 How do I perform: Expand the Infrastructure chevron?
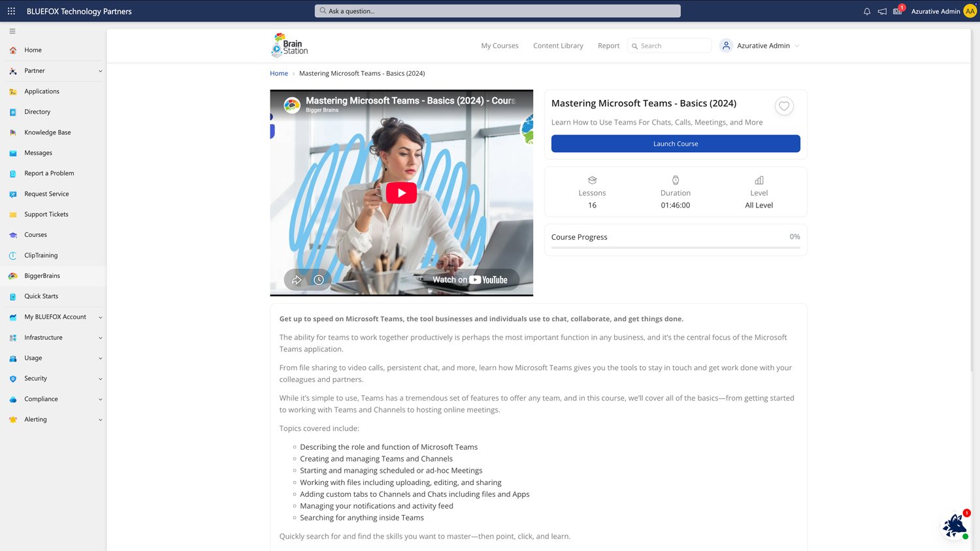coord(101,338)
